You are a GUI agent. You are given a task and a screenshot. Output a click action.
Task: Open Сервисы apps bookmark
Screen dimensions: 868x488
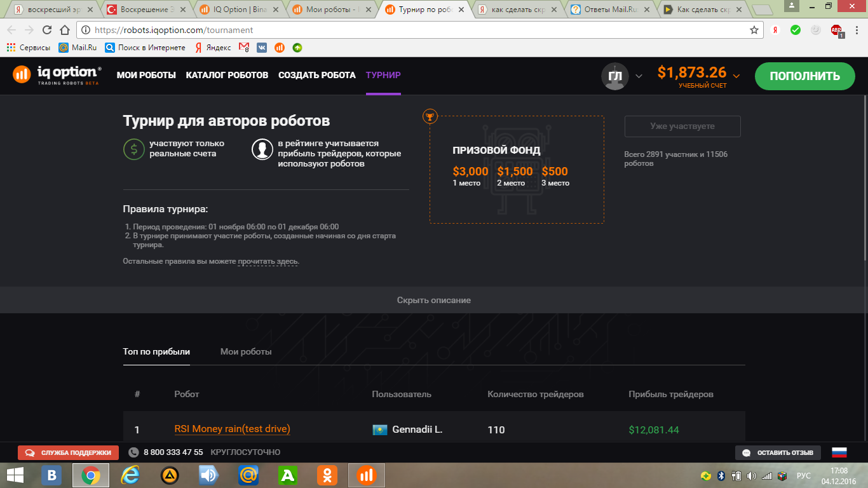(28, 48)
